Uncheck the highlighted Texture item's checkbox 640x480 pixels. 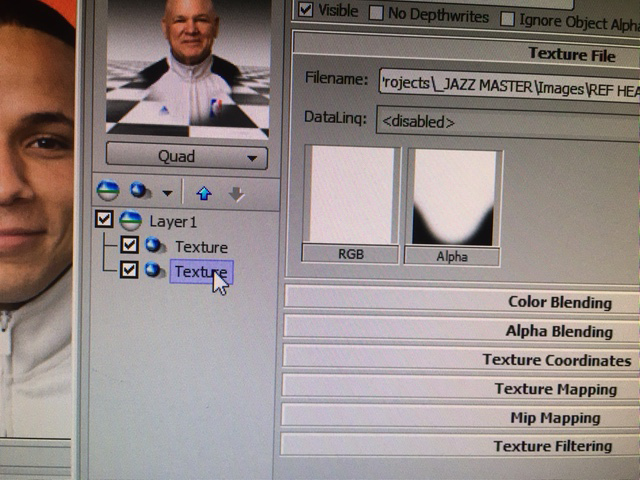(129, 269)
